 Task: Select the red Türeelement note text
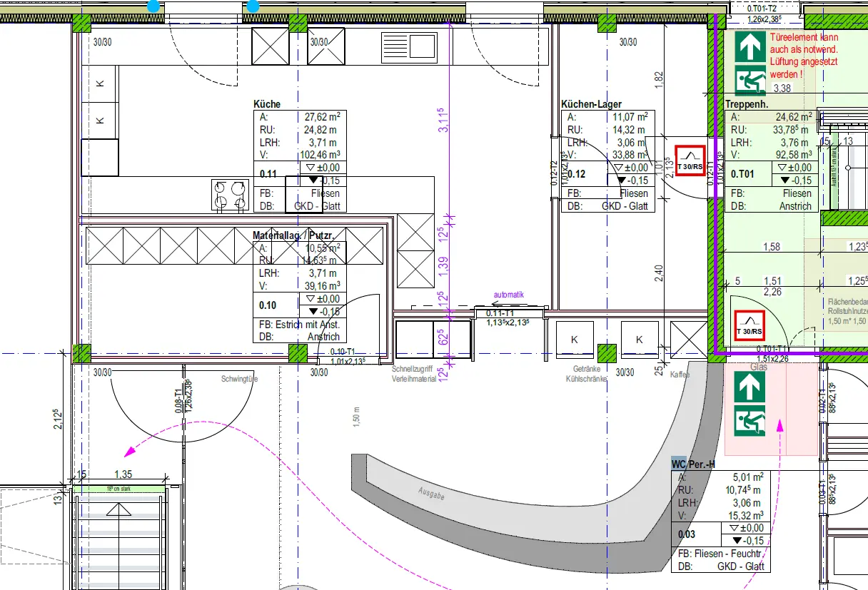(803, 56)
